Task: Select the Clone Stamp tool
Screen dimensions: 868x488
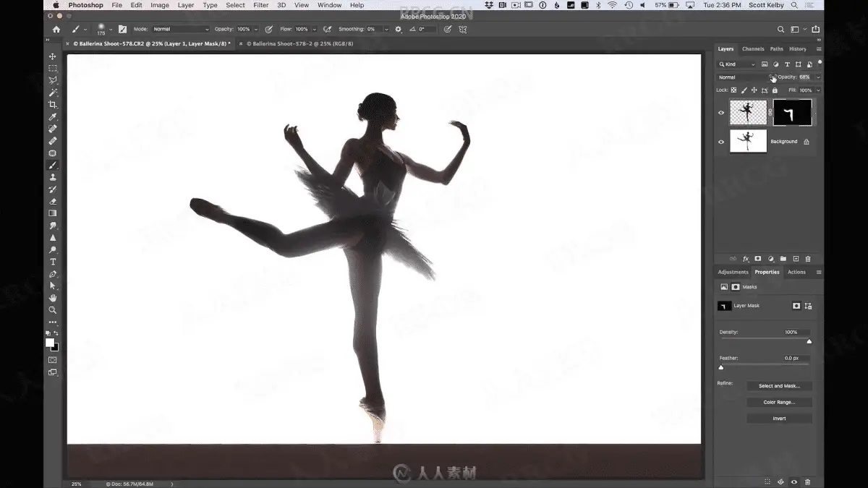Action: pos(53,177)
